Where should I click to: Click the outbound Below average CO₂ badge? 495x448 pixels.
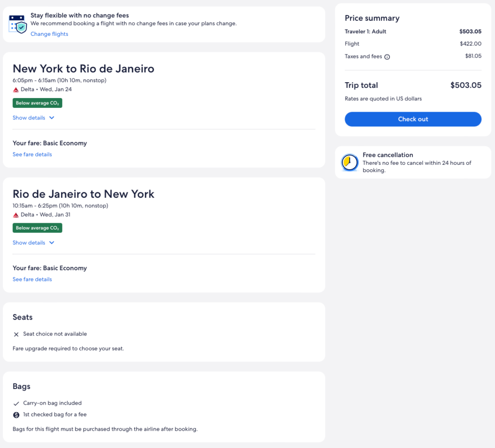[37, 103]
